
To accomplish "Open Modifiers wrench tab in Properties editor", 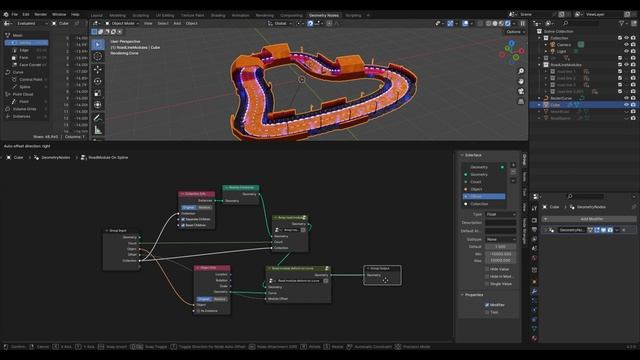I will (534, 291).
